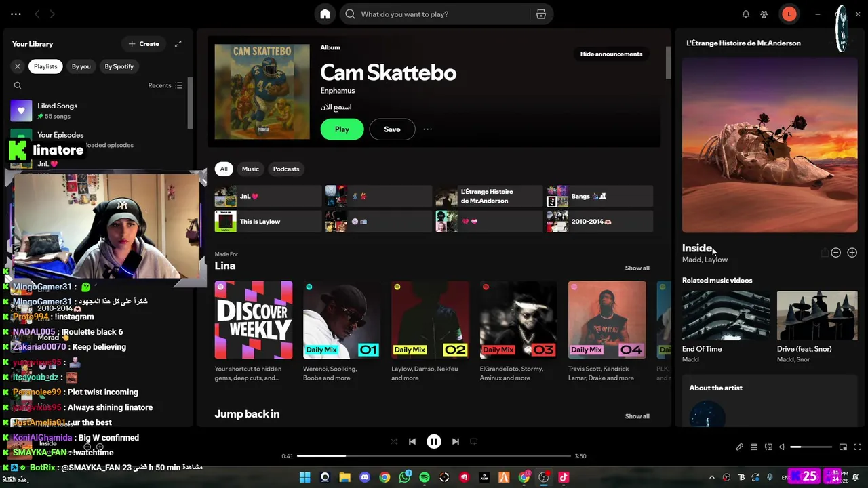Open File Explorer from the taskbar
The width and height of the screenshot is (868, 488).
coord(344,477)
